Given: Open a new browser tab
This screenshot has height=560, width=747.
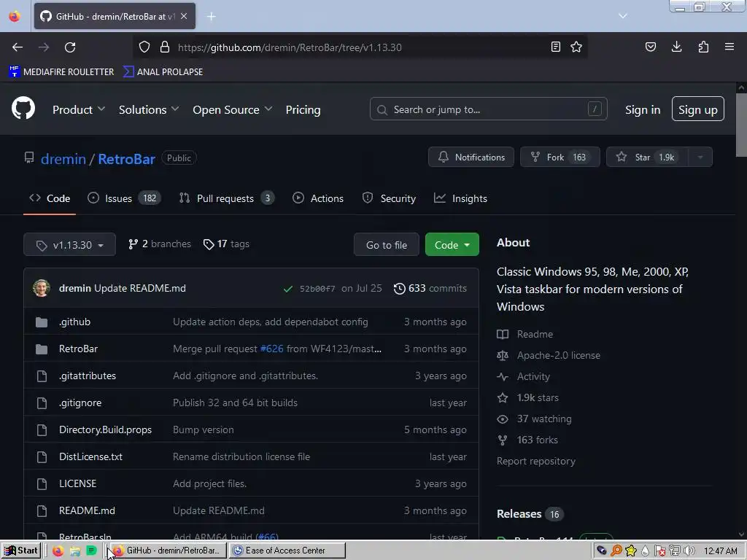Looking at the screenshot, I should pyautogui.click(x=211, y=17).
